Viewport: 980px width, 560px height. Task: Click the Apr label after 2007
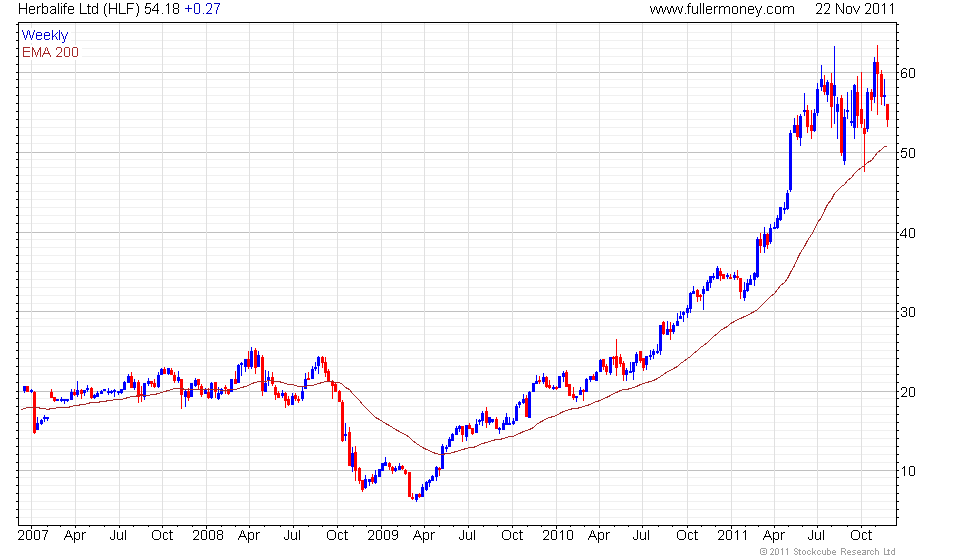tap(75, 536)
